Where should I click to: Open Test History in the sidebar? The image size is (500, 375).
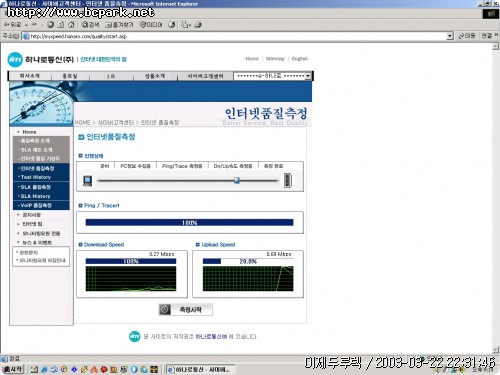point(36,177)
